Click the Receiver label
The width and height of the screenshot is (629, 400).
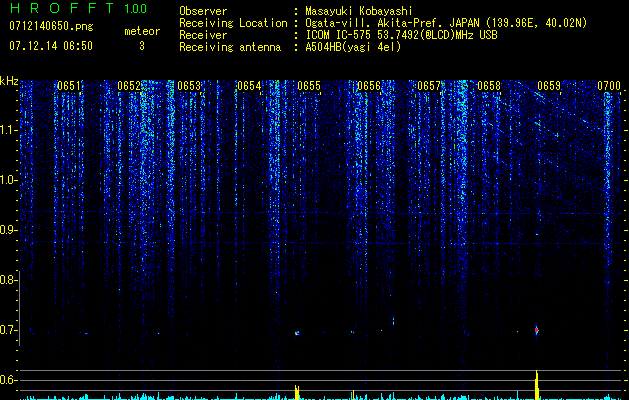(x=203, y=35)
